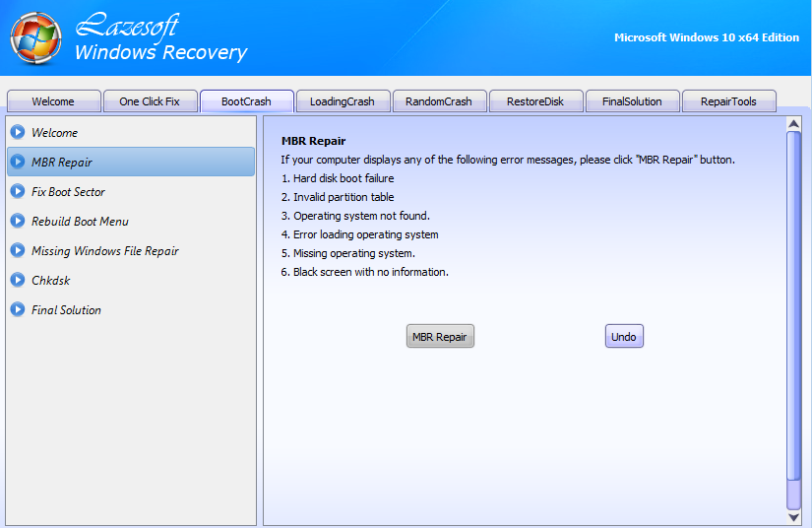Image resolution: width=812 pixels, height=528 pixels.
Task: Click the scrollbar up arrow
Action: pos(793,124)
